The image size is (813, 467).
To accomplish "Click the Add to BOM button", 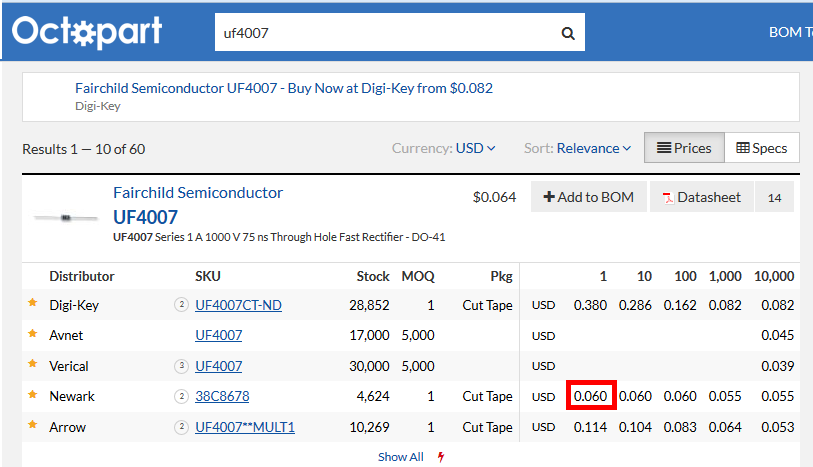I will point(588,197).
